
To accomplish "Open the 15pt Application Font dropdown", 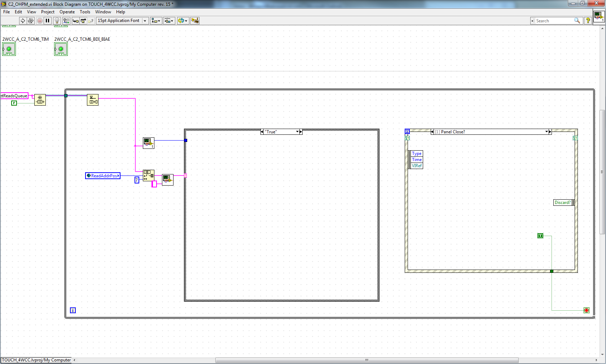I will [x=122, y=21].
